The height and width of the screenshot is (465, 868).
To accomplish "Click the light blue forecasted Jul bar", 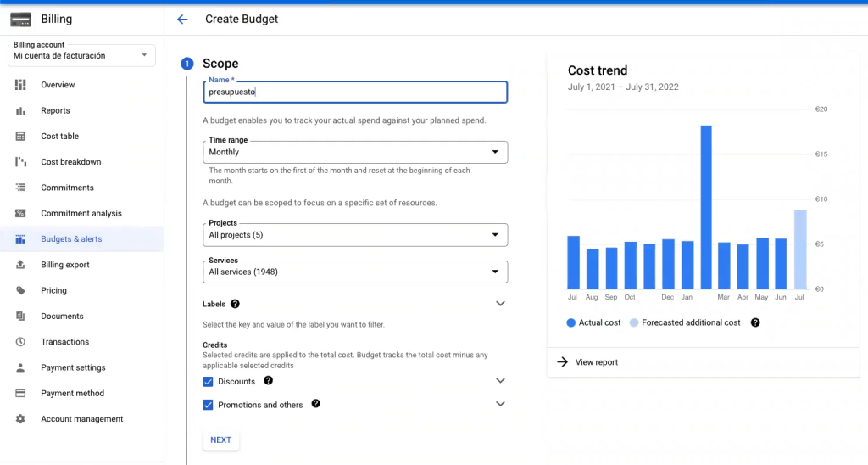I will 800,249.
